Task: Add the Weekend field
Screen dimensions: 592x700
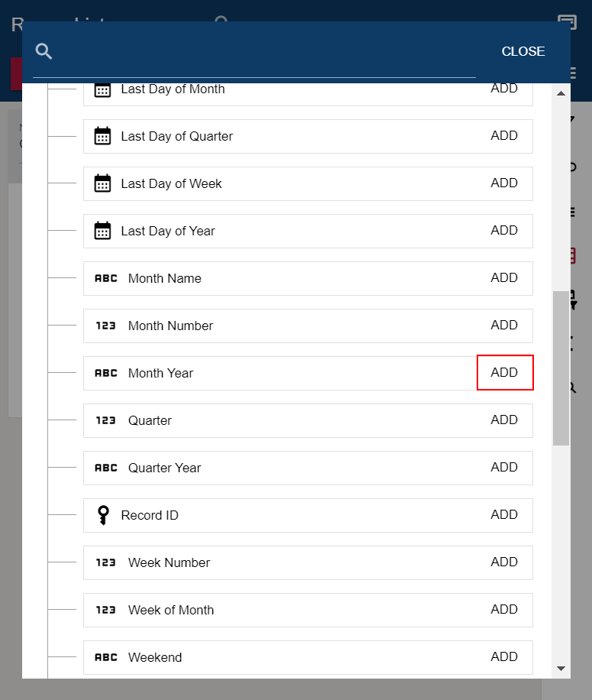Action: [x=504, y=656]
